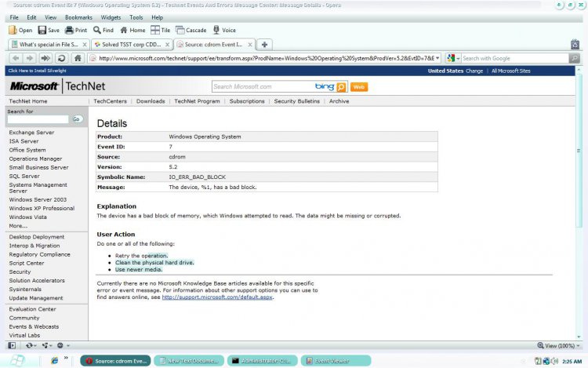This screenshot has height=368, width=588.
Task: Click the network icon in system tray
Action: [546, 361]
